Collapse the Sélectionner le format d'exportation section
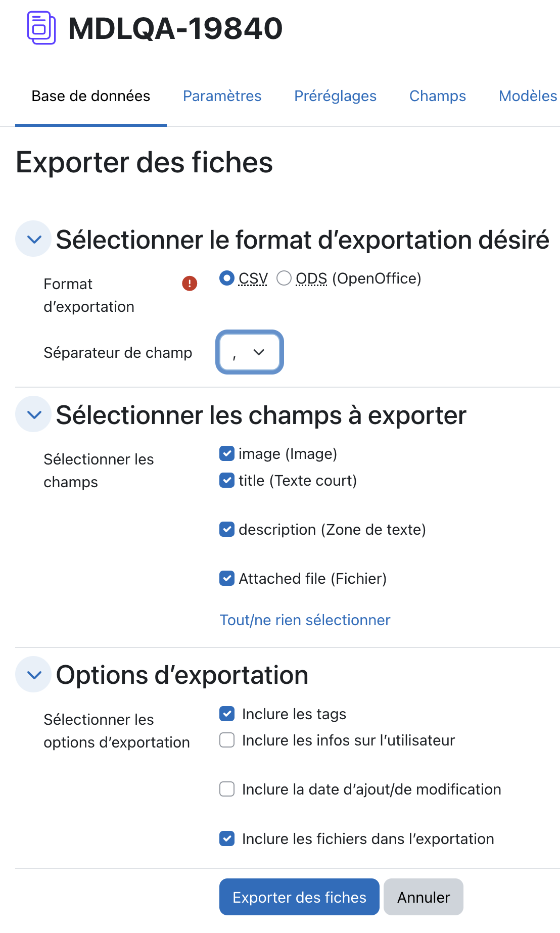The image size is (560, 933). click(x=33, y=239)
